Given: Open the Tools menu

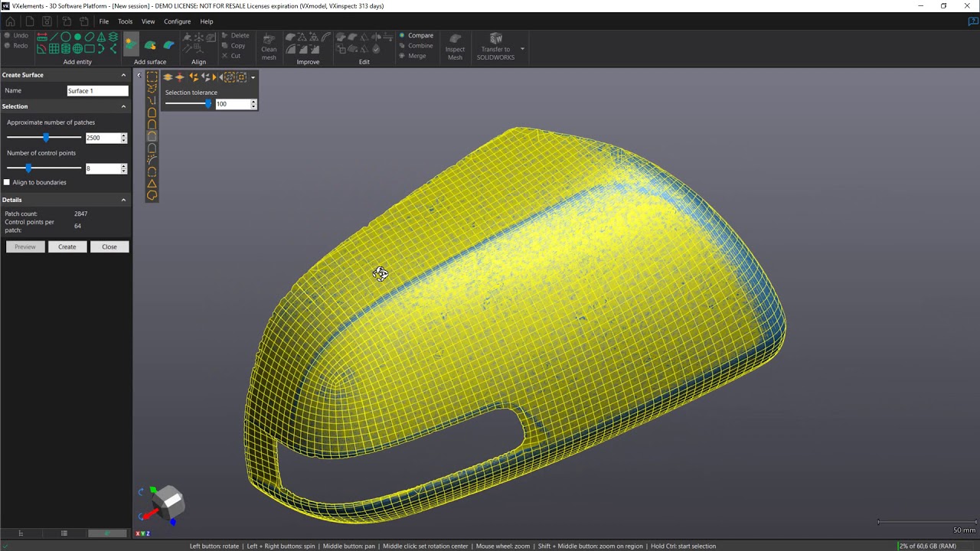Looking at the screenshot, I should [x=125, y=21].
